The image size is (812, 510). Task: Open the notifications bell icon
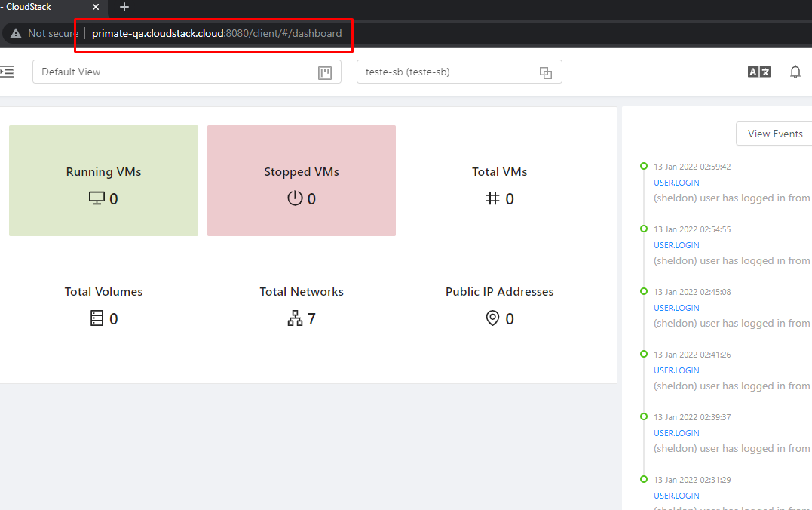(795, 71)
